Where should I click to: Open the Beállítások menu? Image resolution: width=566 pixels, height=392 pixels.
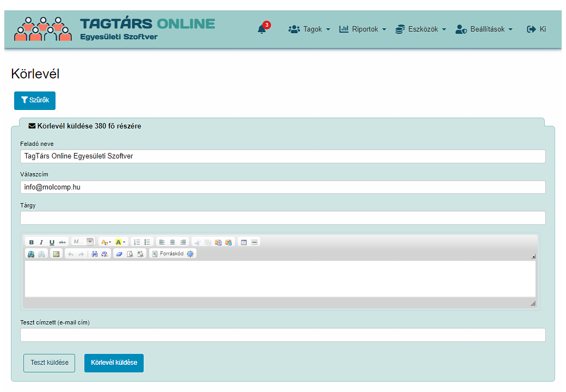[484, 29]
